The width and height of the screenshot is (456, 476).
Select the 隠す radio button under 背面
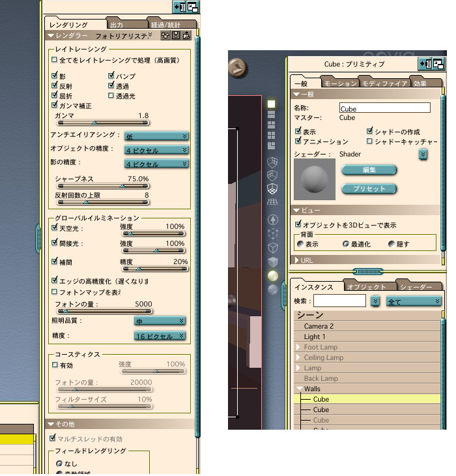coord(391,244)
